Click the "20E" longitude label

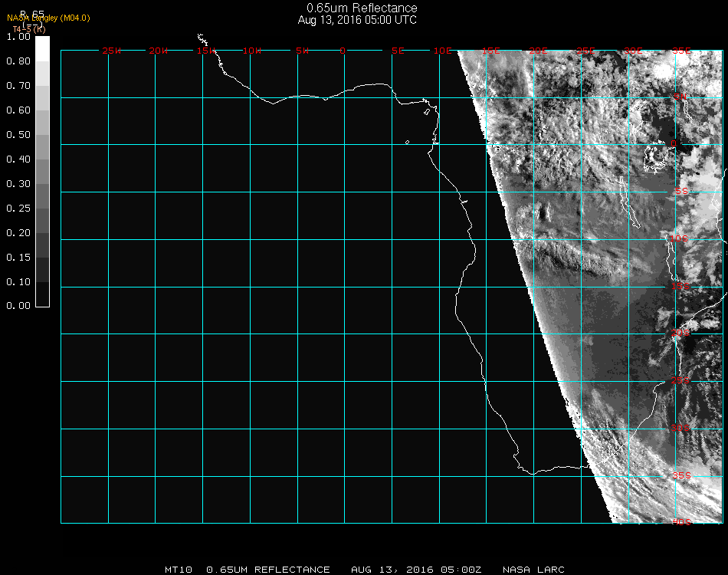pyautogui.click(x=539, y=51)
